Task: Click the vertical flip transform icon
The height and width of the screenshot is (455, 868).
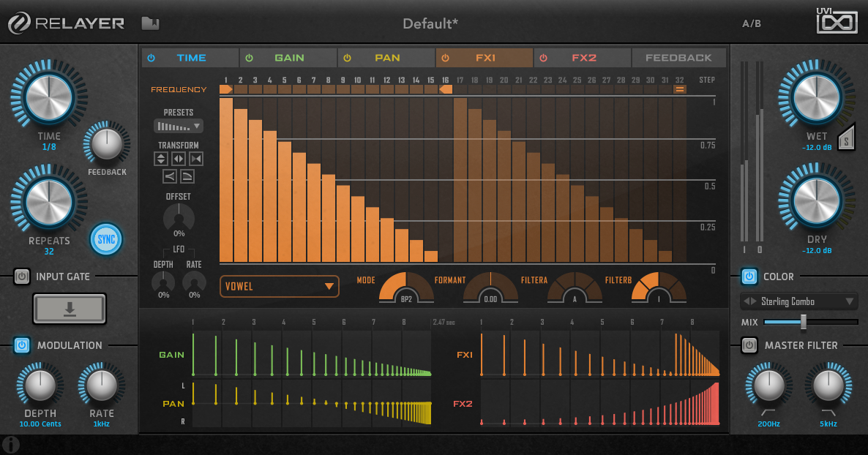Action: (160, 159)
